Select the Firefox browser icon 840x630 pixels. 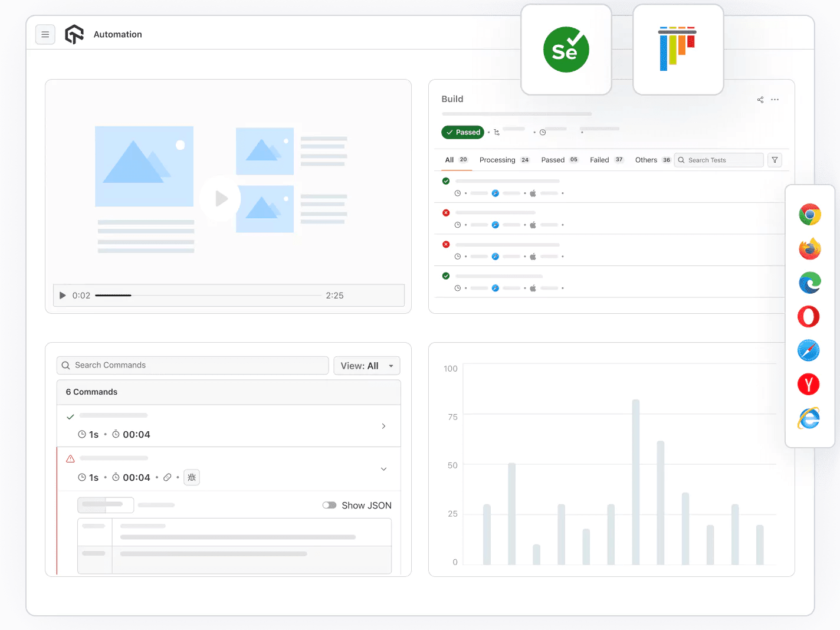pyautogui.click(x=809, y=248)
